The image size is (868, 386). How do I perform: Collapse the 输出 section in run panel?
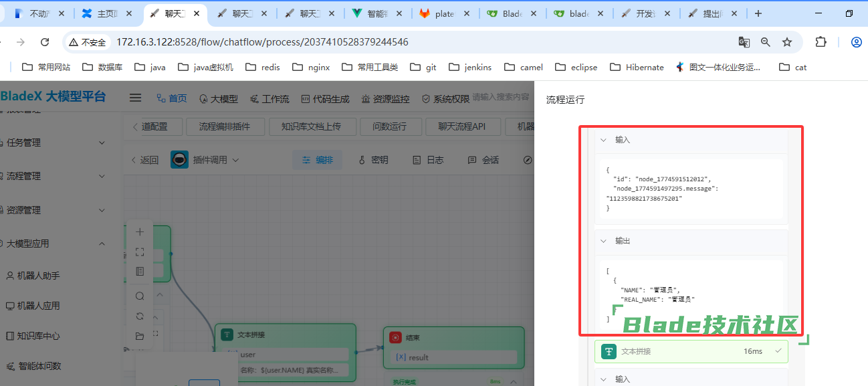coord(603,241)
